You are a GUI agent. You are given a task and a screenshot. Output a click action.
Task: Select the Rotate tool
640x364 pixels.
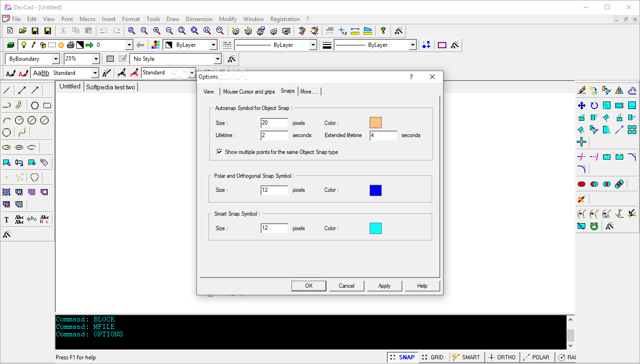coord(594,105)
